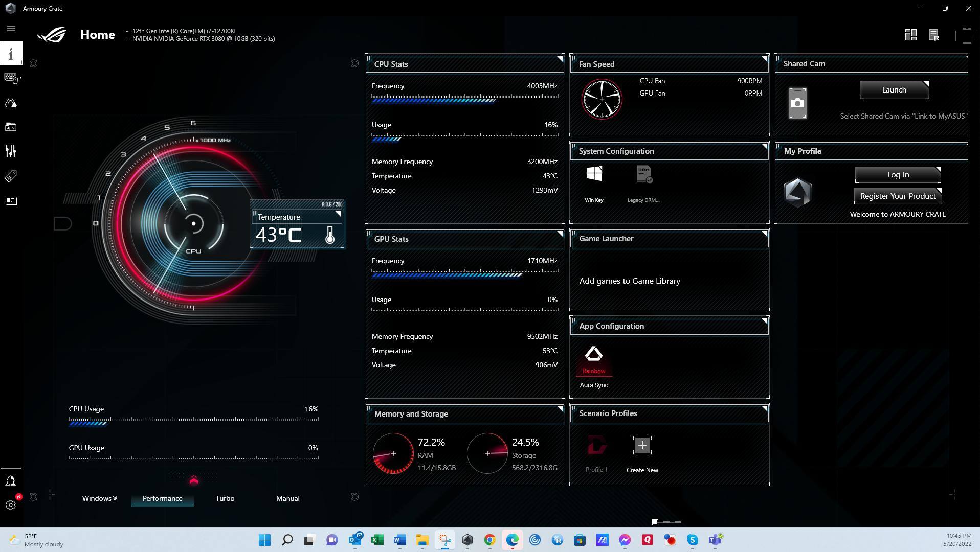Open Aura Sync from the left sidebar

click(11, 103)
